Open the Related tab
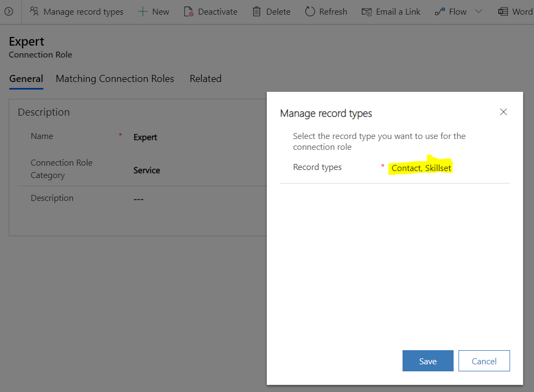The image size is (534, 392). (x=205, y=79)
